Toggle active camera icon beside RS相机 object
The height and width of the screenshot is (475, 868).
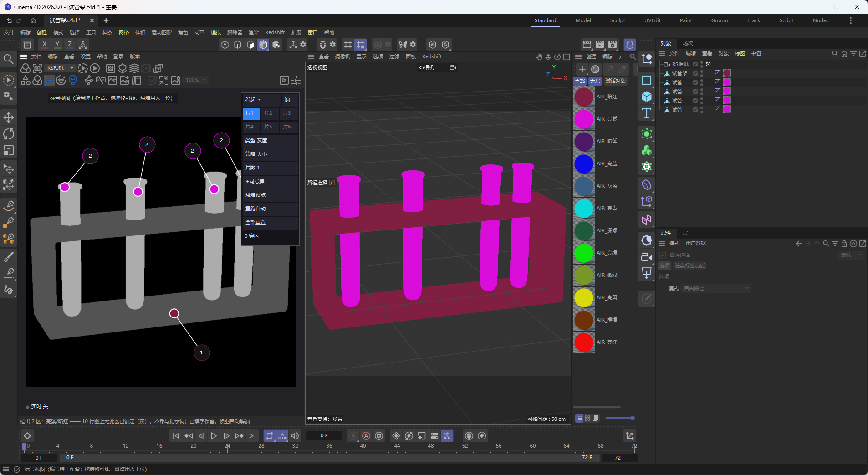click(x=708, y=64)
